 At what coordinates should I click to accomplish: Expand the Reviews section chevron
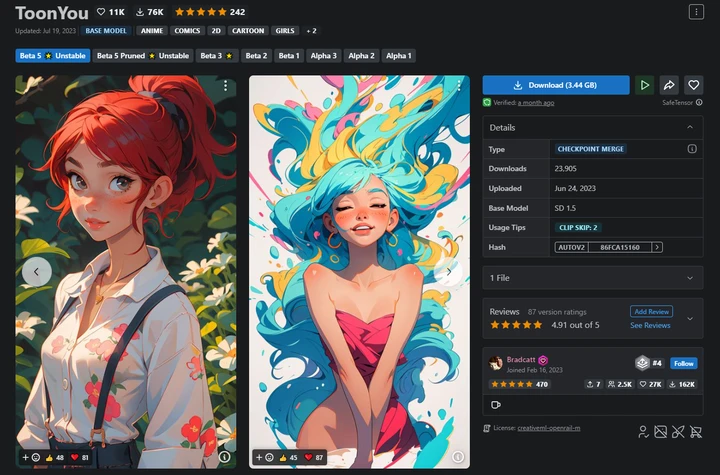click(x=690, y=318)
